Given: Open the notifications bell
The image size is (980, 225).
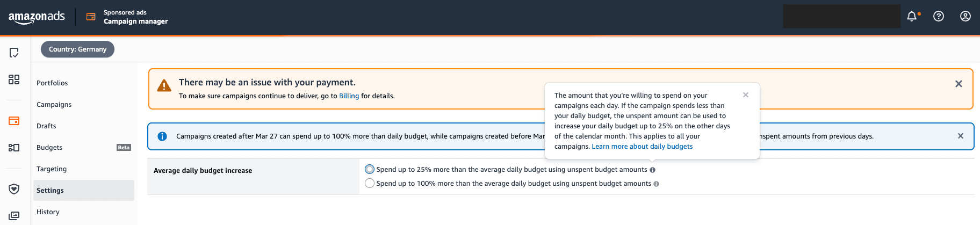Looking at the screenshot, I should (x=912, y=17).
